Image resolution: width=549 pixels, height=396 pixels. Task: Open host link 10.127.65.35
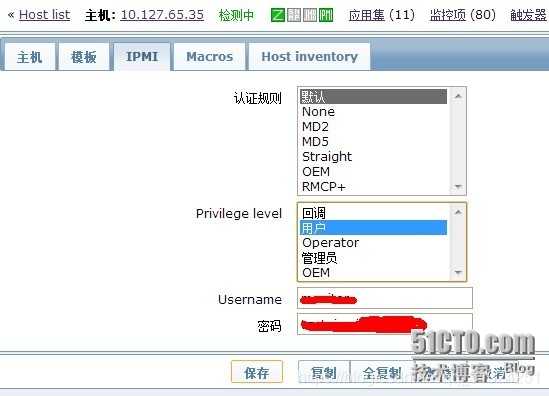(162, 15)
